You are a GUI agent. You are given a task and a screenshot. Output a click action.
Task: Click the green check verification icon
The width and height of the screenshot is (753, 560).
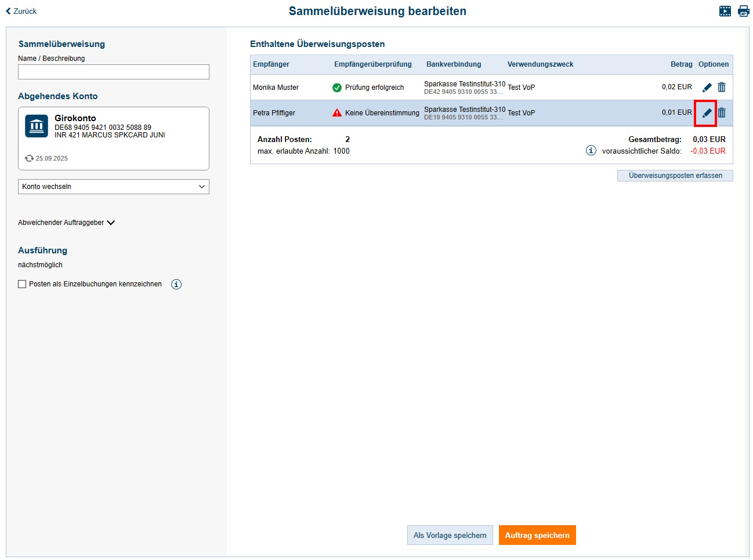(337, 88)
